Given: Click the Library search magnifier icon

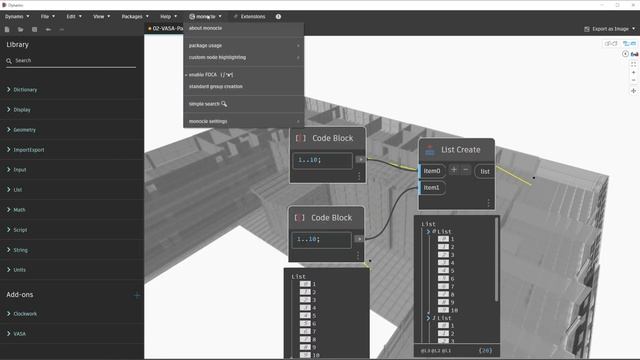Looking at the screenshot, I should click(x=9, y=60).
